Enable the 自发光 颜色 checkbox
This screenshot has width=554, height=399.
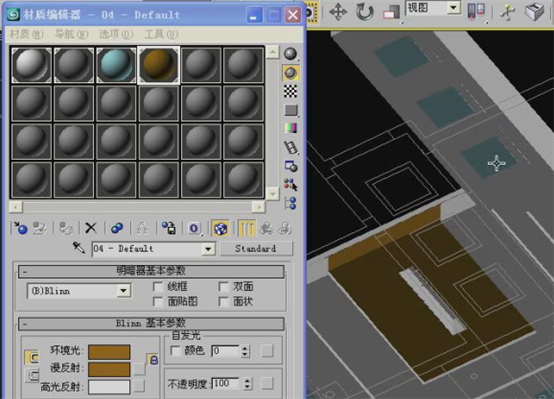[175, 351]
